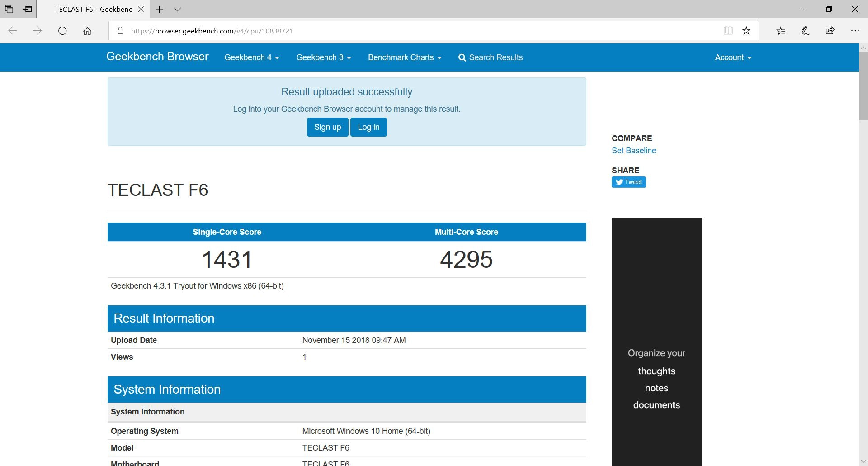Open the Settings and more ellipsis menu
868x466 pixels.
point(855,31)
